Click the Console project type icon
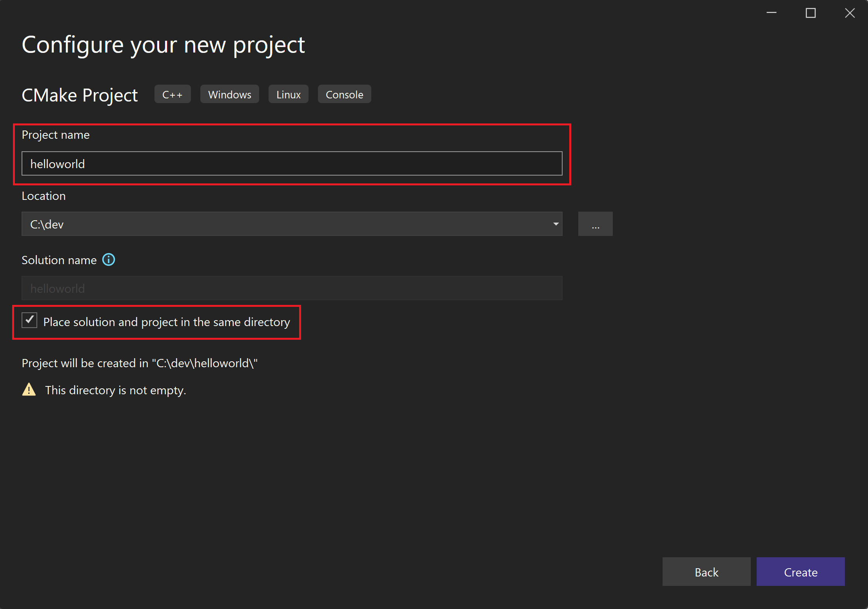This screenshot has width=868, height=609. 344,94
